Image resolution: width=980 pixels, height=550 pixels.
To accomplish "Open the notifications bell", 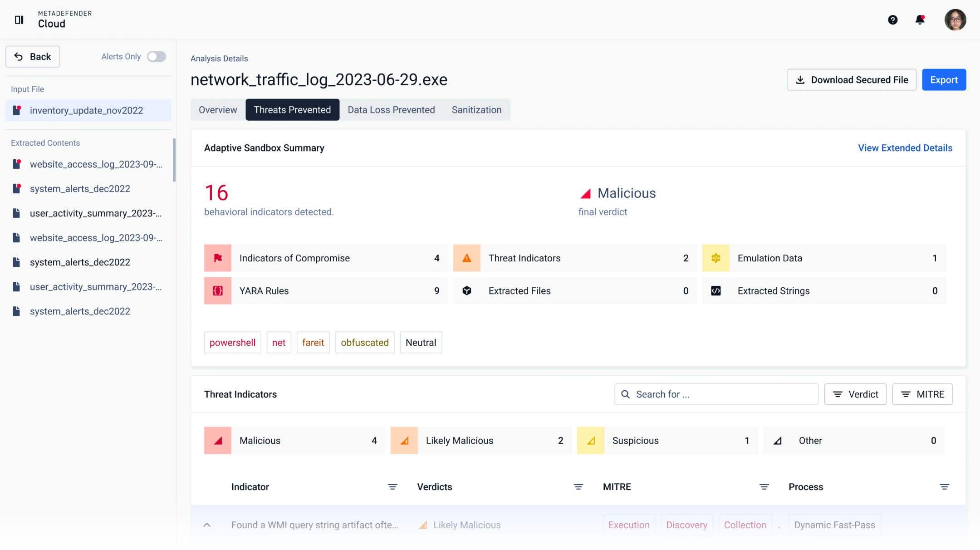I will click(x=920, y=20).
